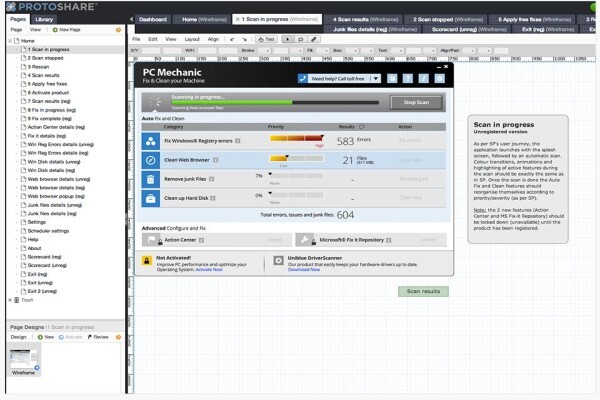Open the gear settings icon in PC Mechanic
Image resolution: width=600 pixels, height=400 pixels.
click(x=440, y=78)
